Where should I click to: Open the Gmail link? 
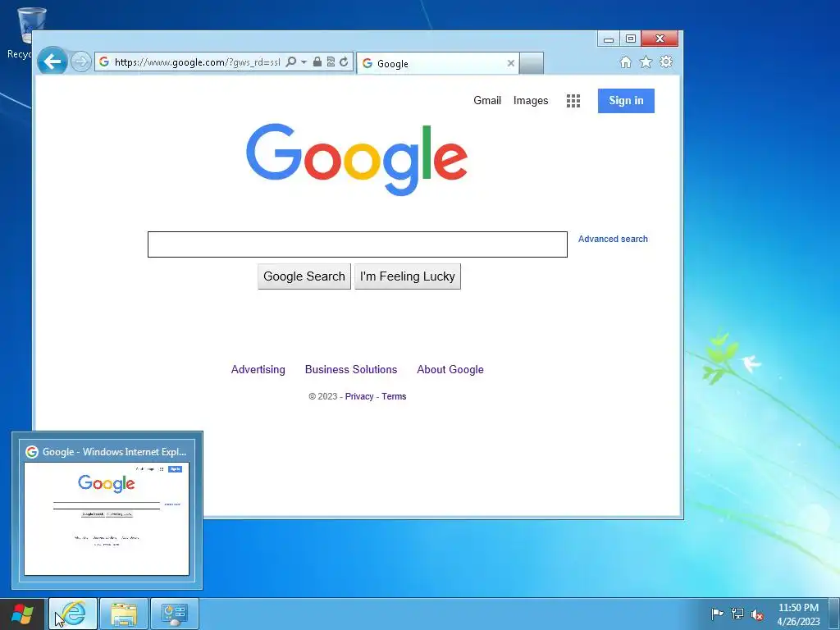coord(487,100)
